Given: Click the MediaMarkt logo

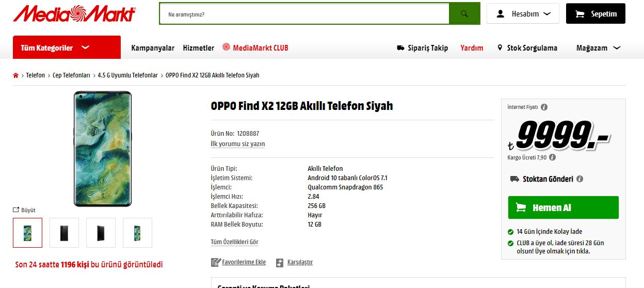Looking at the screenshot, I should 74,13.
